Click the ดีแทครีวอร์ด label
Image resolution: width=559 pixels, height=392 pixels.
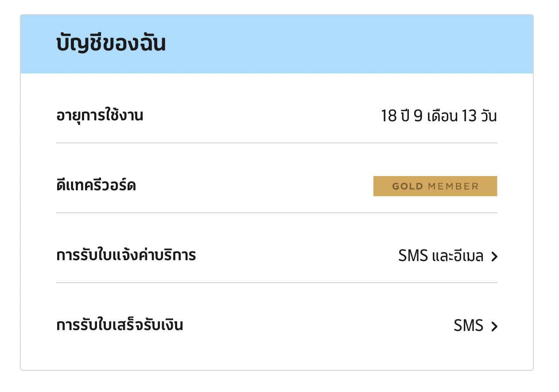tap(96, 186)
